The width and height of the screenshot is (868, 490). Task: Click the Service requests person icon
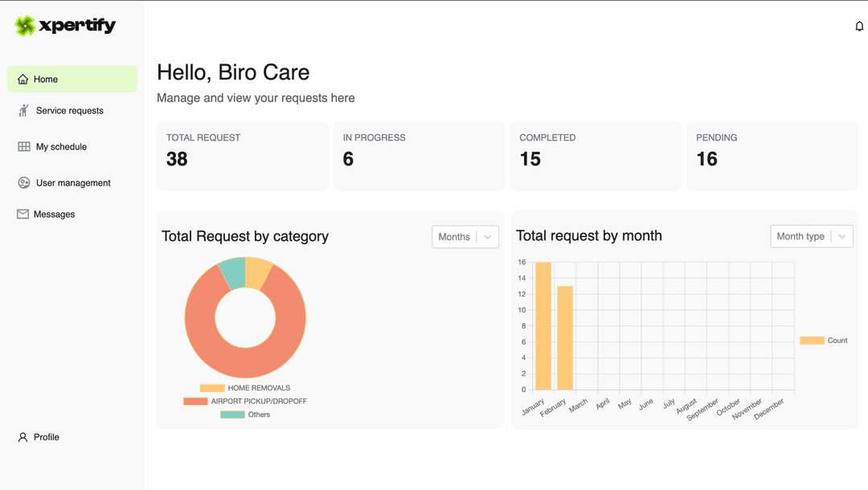click(23, 111)
